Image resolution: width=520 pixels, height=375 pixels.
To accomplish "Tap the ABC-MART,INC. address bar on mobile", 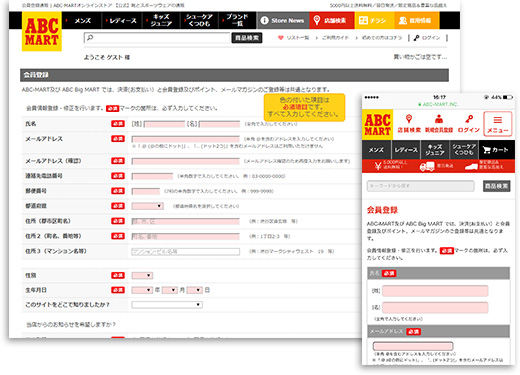I will click(x=438, y=104).
